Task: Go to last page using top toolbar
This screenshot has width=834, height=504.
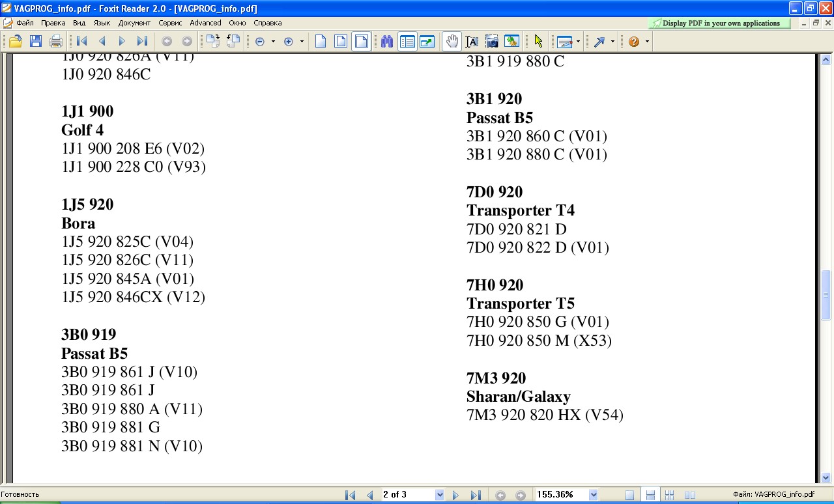Action: point(142,41)
